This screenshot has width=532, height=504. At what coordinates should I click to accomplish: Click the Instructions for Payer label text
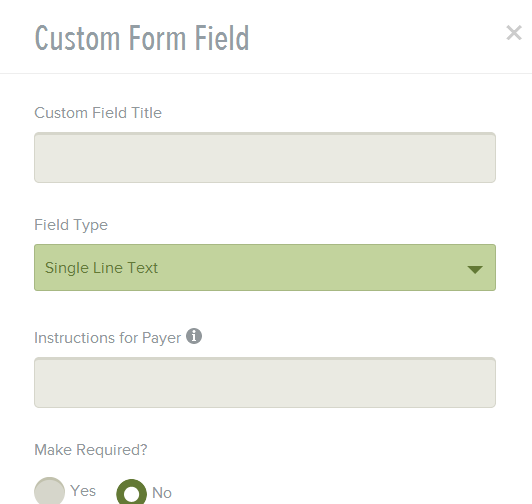point(108,338)
